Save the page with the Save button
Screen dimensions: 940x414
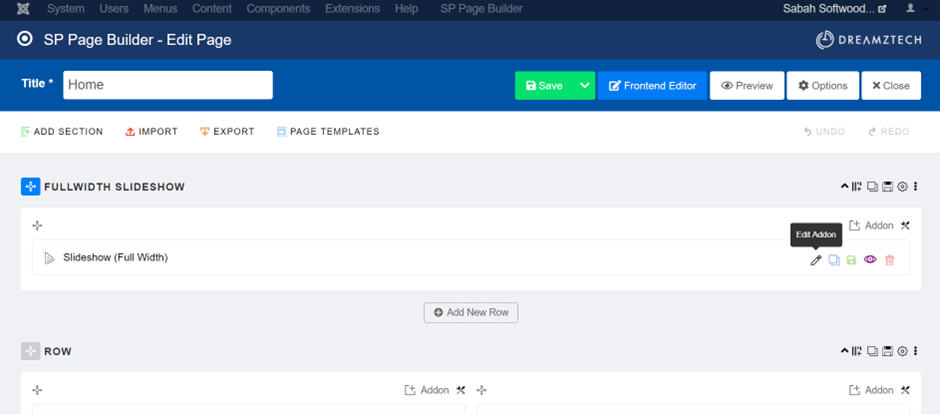pos(544,86)
